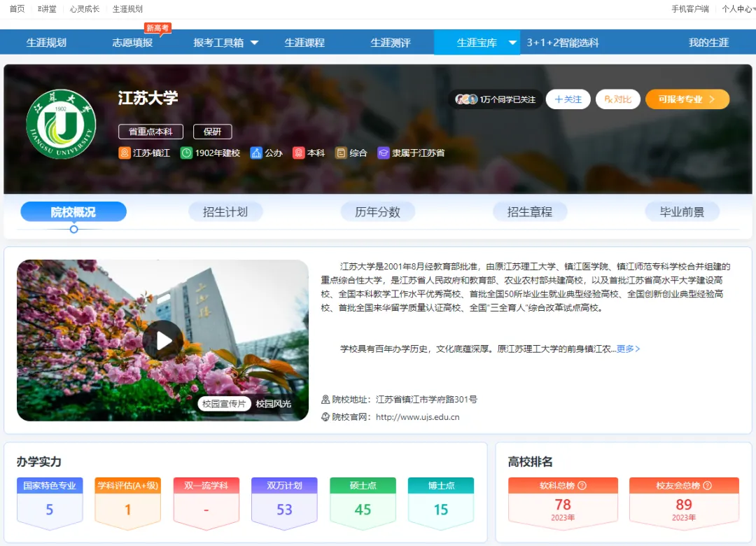Open the 生涯规划 main nav item

46,43
